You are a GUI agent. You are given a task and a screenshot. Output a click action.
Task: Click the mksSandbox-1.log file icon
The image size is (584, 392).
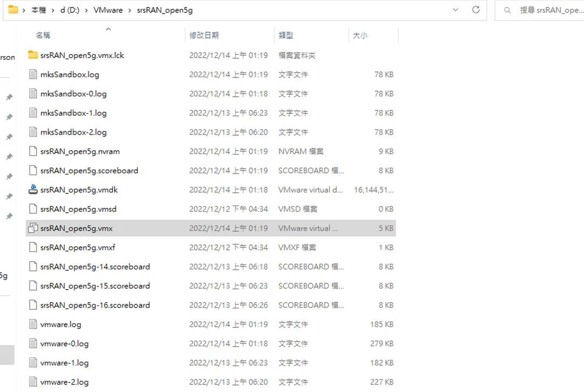pyautogui.click(x=33, y=113)
